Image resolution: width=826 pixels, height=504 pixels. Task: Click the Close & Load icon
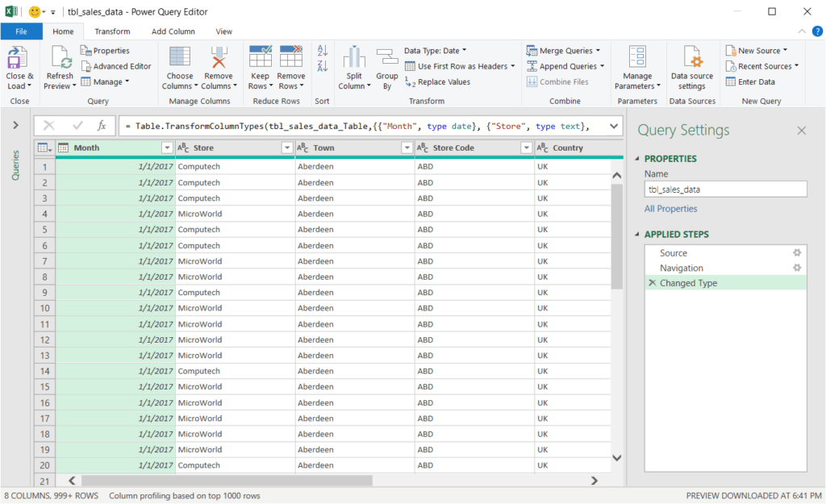pos(19,60)
